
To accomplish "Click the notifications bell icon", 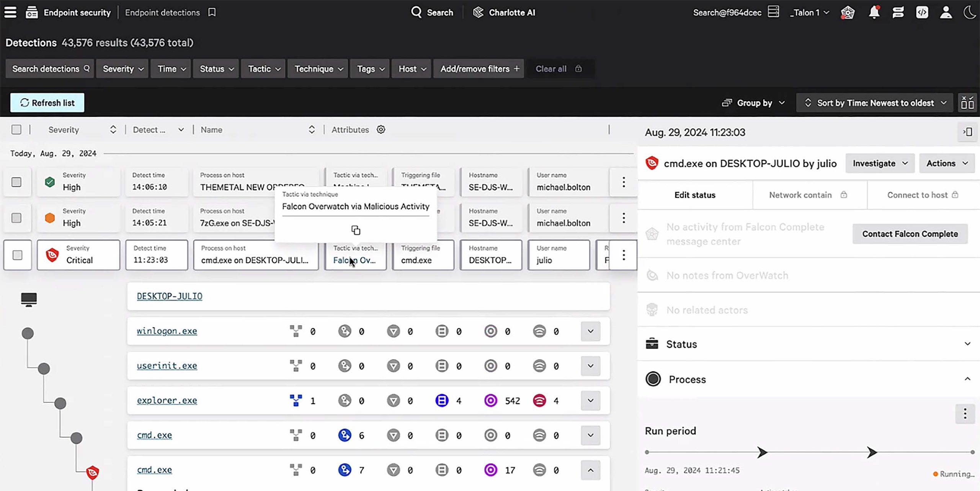I will pos(874,12).
